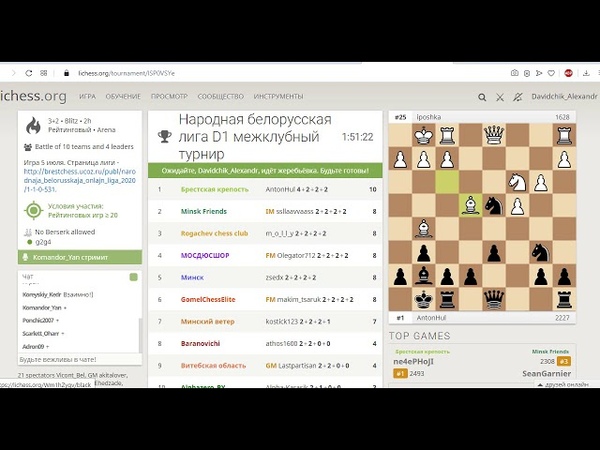The image size is (600, 450).
Task: Open team GomelChessElite
Action: point(208,300)
